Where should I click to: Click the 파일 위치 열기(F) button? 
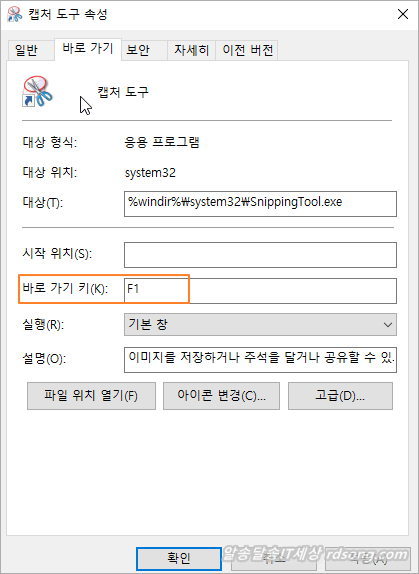(91, 396)
